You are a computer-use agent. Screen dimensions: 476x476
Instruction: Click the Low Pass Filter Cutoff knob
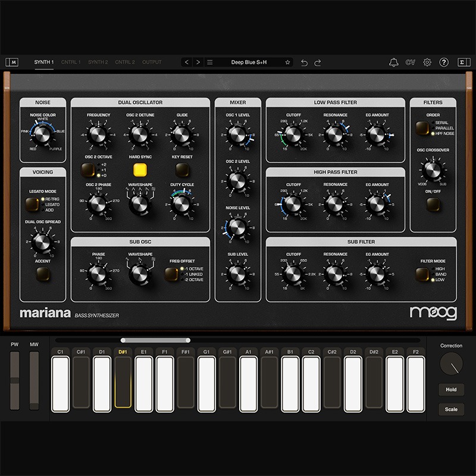tap(293, 134)
